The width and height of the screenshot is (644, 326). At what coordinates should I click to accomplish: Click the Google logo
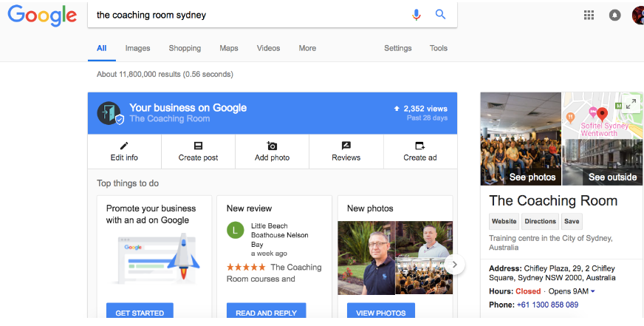tap(42, 16)
